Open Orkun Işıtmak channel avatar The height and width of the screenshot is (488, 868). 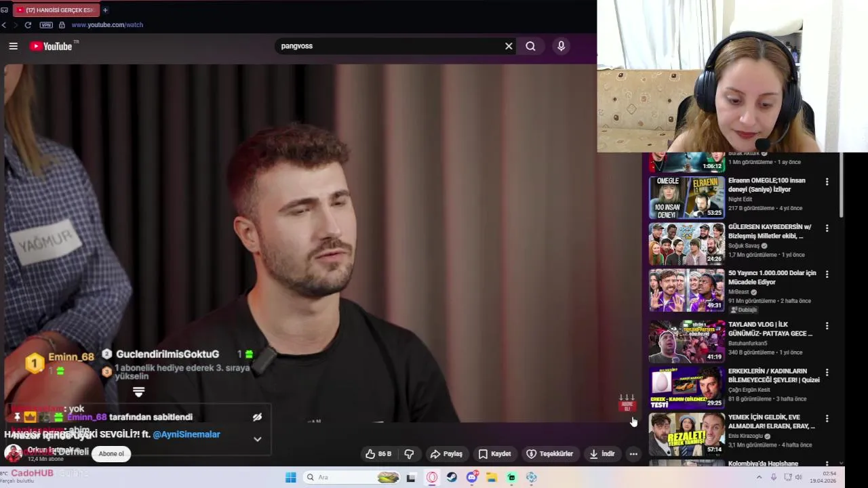click(13, 453)
